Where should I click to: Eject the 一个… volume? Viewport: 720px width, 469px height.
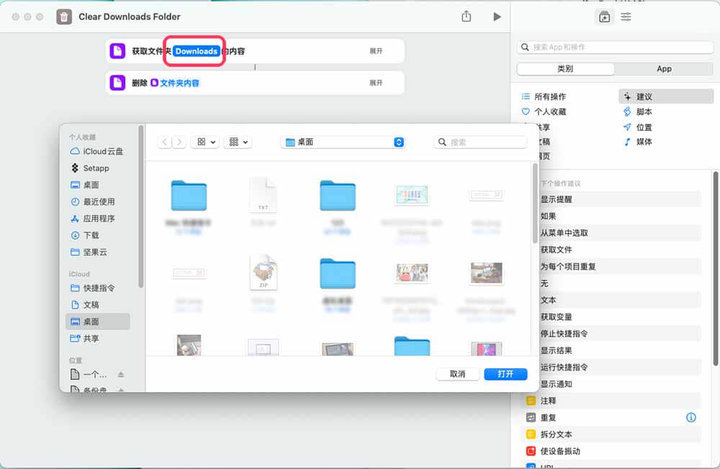(121, 375)
